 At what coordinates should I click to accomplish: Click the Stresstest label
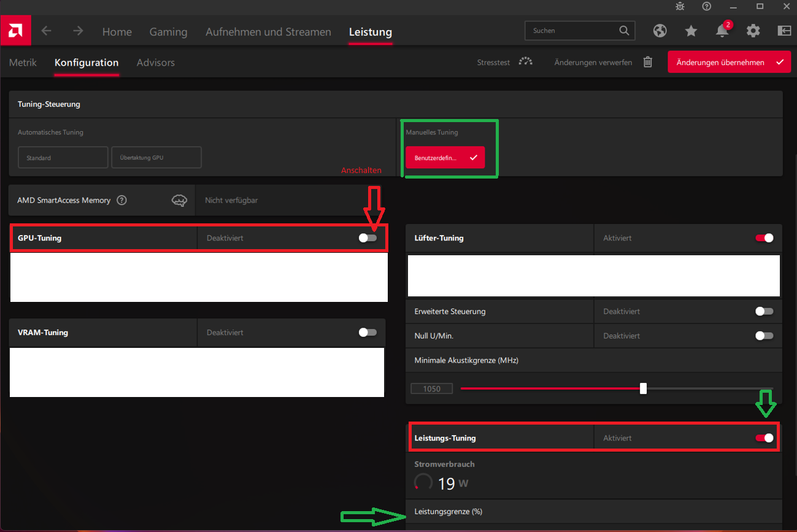click(x=493, y=63)
